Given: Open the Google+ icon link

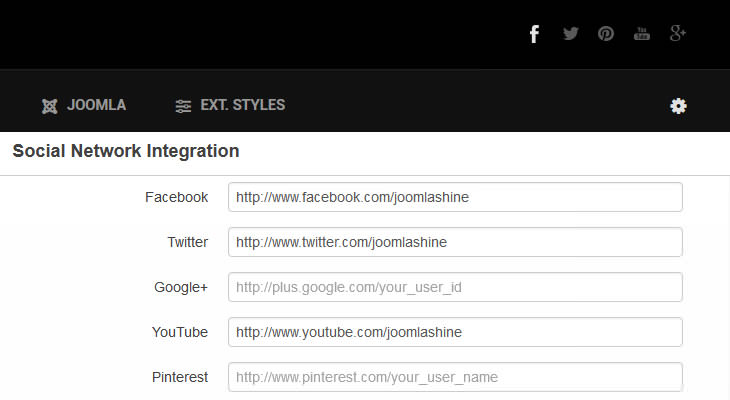Looking at the screenshot, I should (677, 34).
